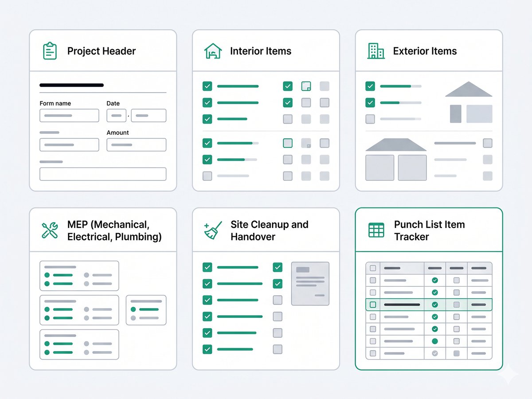
Task: Tick the unchecked bottom-left checkbox in Interior Items
Action: [207, 176]
